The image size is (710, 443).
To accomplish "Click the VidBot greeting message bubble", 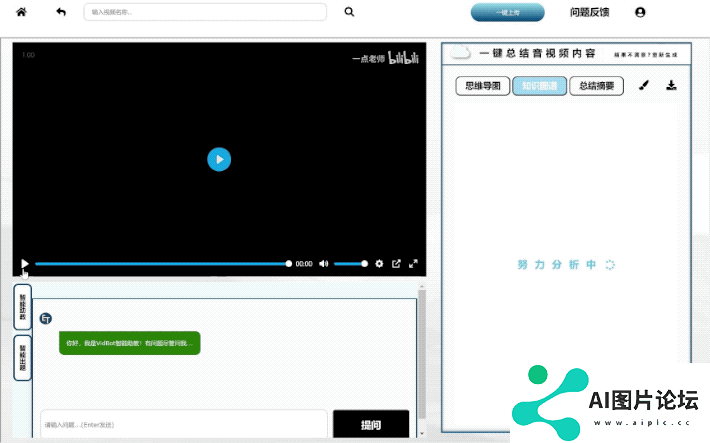I will pyautogui.click(x=130, y=343).
